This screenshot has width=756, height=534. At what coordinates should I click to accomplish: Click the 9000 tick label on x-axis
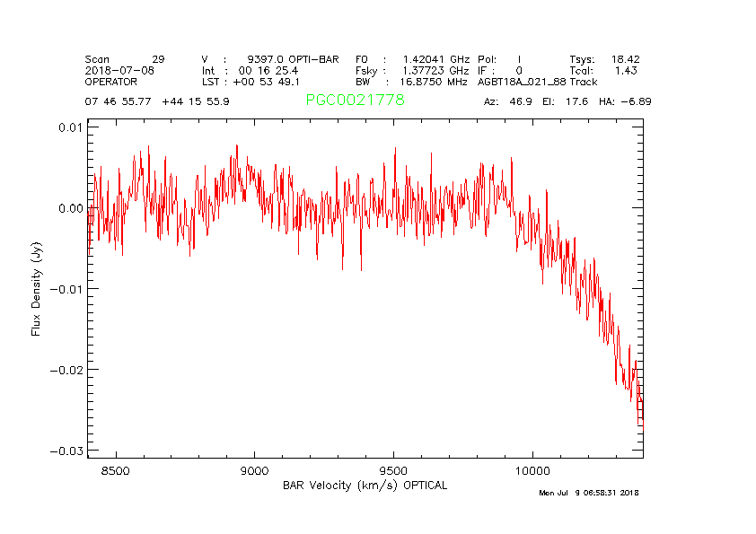coord(255,470)
